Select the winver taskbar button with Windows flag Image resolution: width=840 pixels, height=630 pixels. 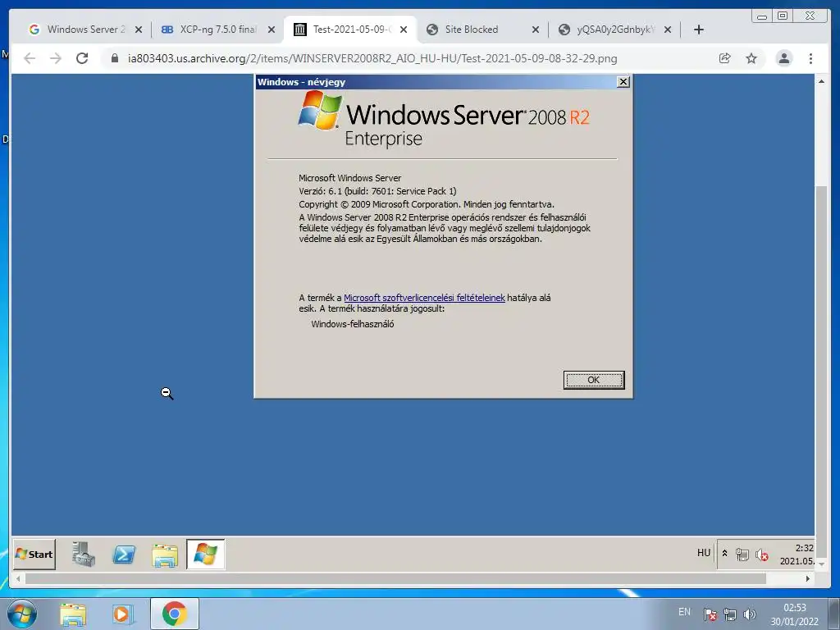206,554
